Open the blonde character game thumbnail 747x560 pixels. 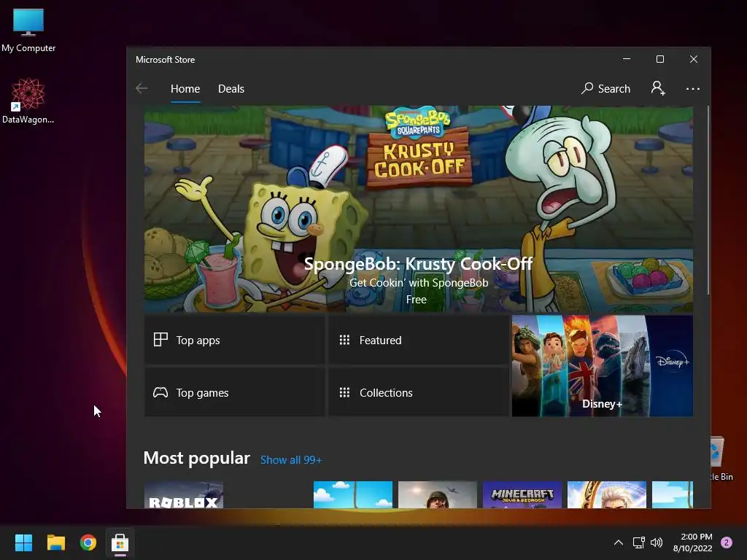click(x=607, y=495)
